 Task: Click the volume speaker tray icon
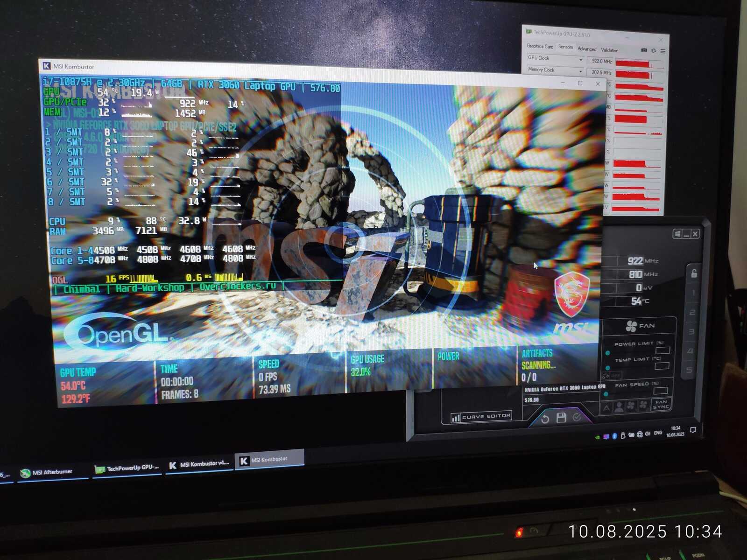tap(648, 434)
